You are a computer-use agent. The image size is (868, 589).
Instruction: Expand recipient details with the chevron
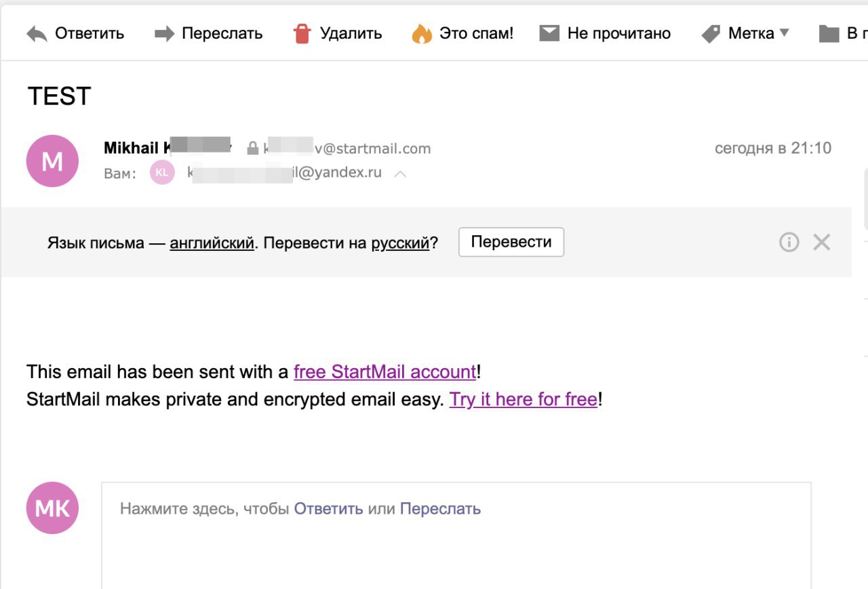pos(400,174)
